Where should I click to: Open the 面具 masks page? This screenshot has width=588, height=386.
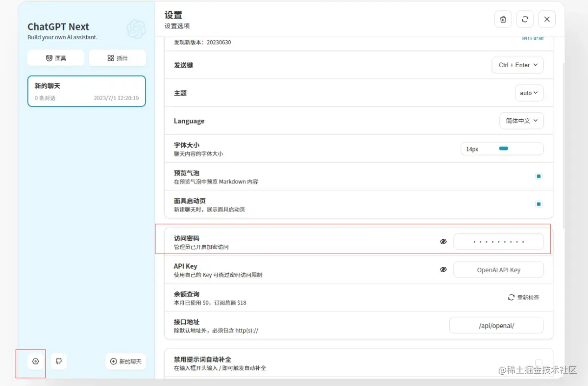coord(56,58)
